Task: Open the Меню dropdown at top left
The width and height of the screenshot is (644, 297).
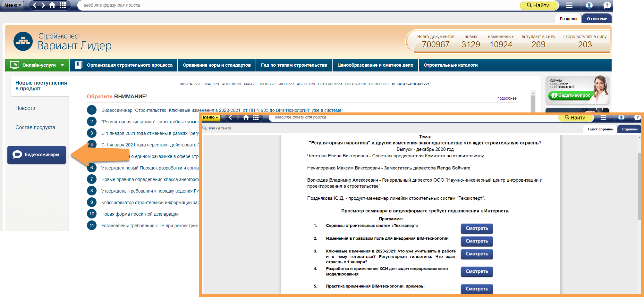Action: pos(13,5)
